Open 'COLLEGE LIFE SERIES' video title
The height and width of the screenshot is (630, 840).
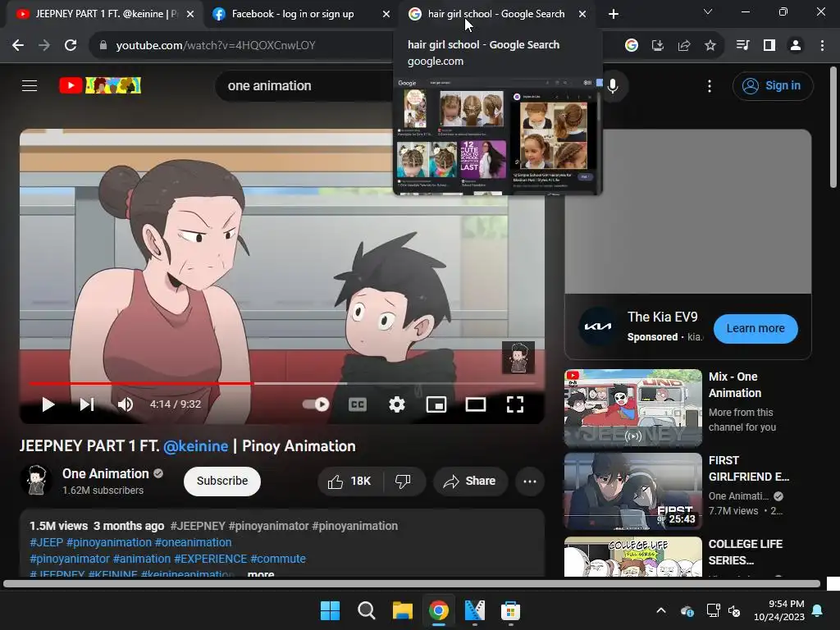[745, 552]
